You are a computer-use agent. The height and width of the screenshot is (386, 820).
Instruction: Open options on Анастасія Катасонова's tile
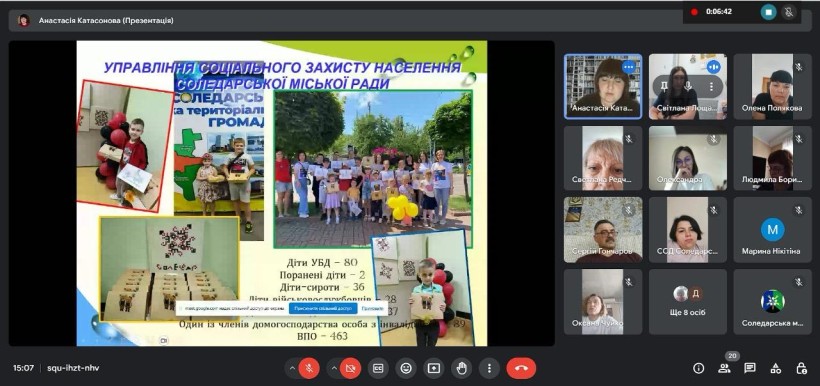click(x=629, y=66)
